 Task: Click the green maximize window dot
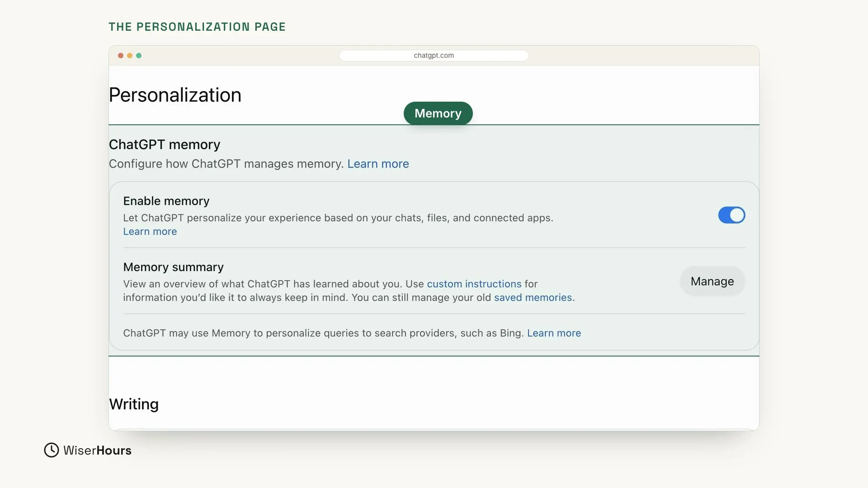click(x=139, y=56)
